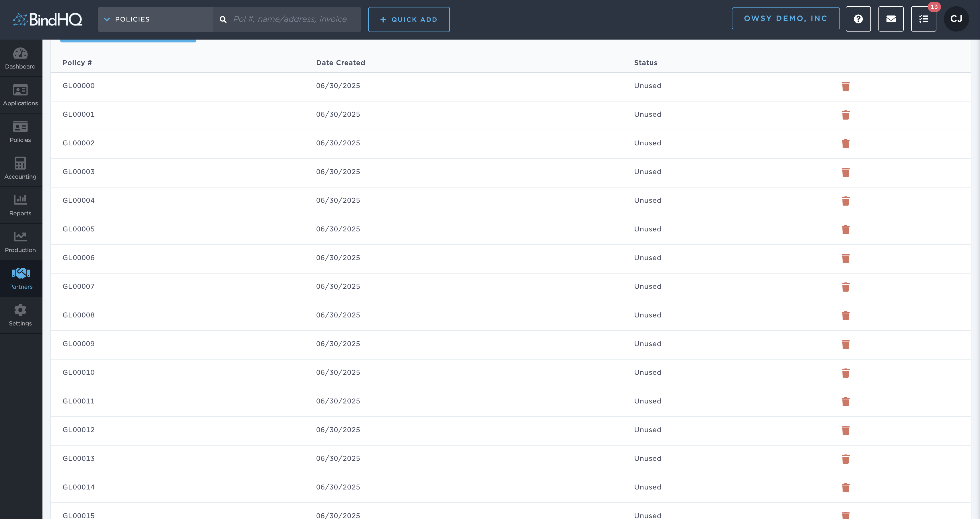Image resolution: width=980 pixels, height=519 pixels.
Task: Open the task list with 13 notifications
Action: pos(923,19)
